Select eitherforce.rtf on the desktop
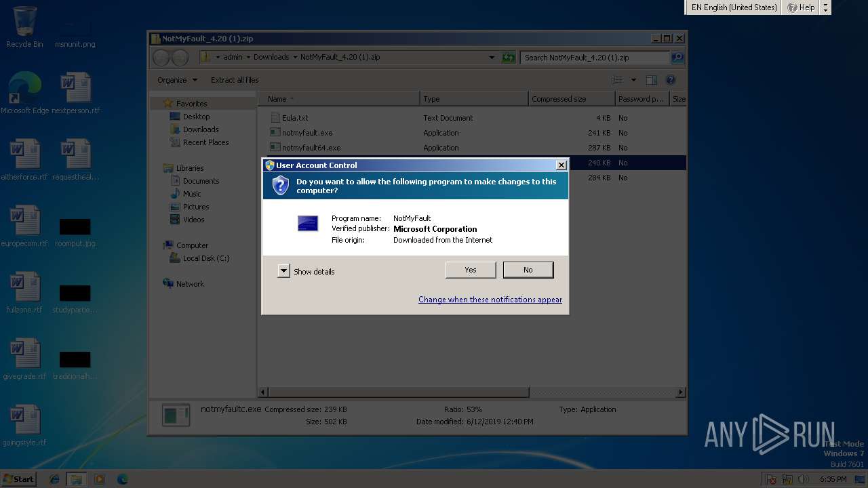Viewport: 868px width, 488px height. pyautogui.click(x=25, y=160)
